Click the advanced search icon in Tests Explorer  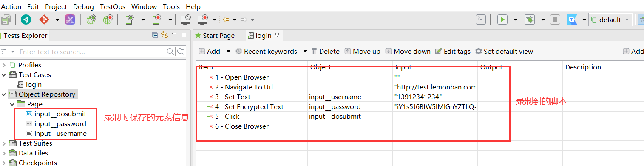[x=181, y=52]
